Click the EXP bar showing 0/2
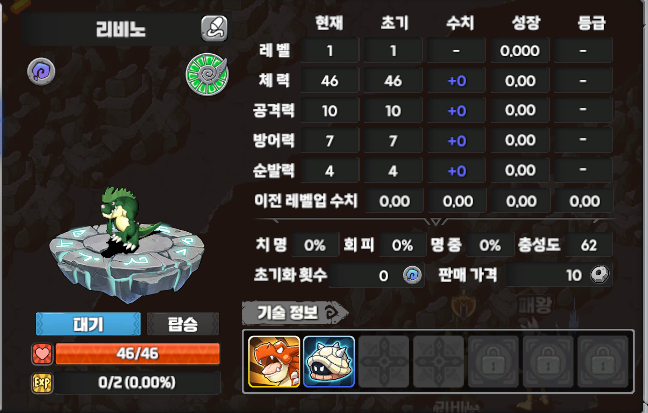The height and width of the screenshot is (413, 648). point(137,382)
